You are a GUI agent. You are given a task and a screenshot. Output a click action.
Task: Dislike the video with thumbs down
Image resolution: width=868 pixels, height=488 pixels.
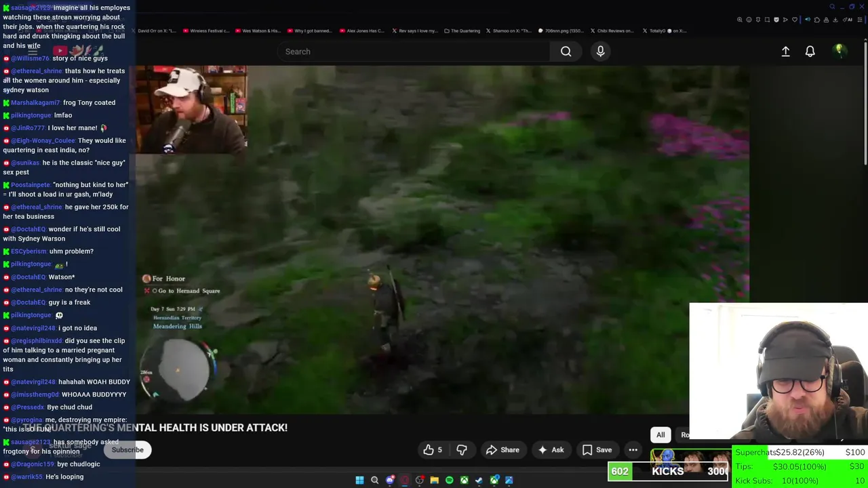point(462,450)
